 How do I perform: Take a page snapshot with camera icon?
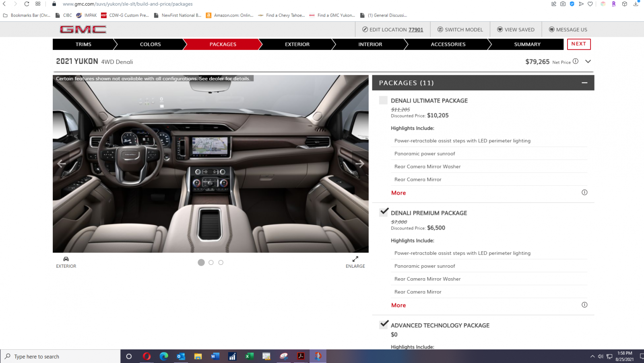tap(563, 4)
